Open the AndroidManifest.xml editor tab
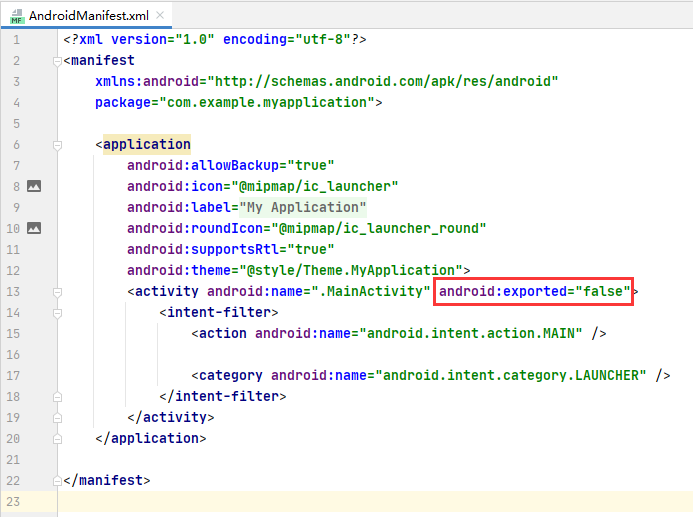Image resolution: width=693 pixels, height=517 pixels. 88,16
